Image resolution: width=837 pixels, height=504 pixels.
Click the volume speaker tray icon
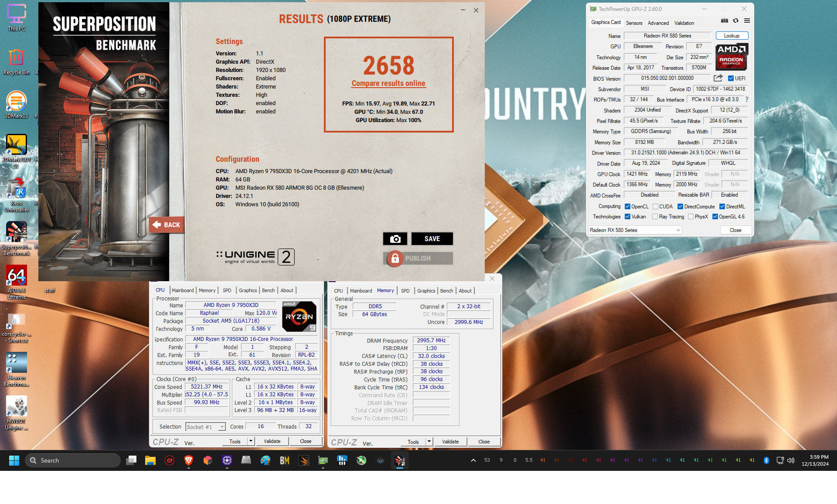pos(791,460)
